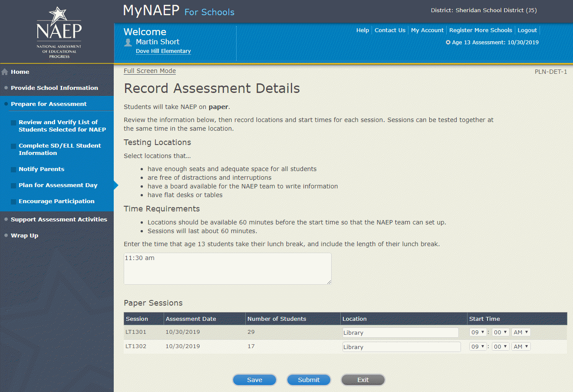Open the LT1301 start hour dropdown

pos(477,333)
